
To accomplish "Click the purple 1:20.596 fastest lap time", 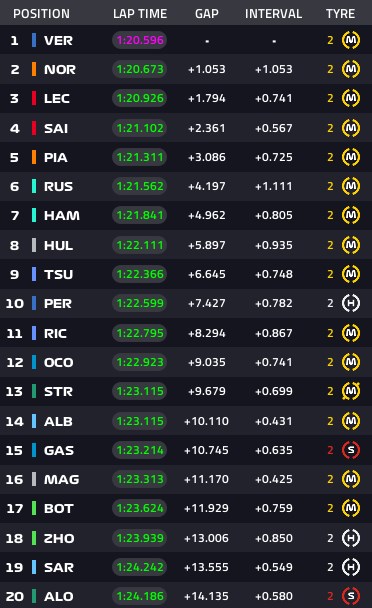I will click(140, 40).
